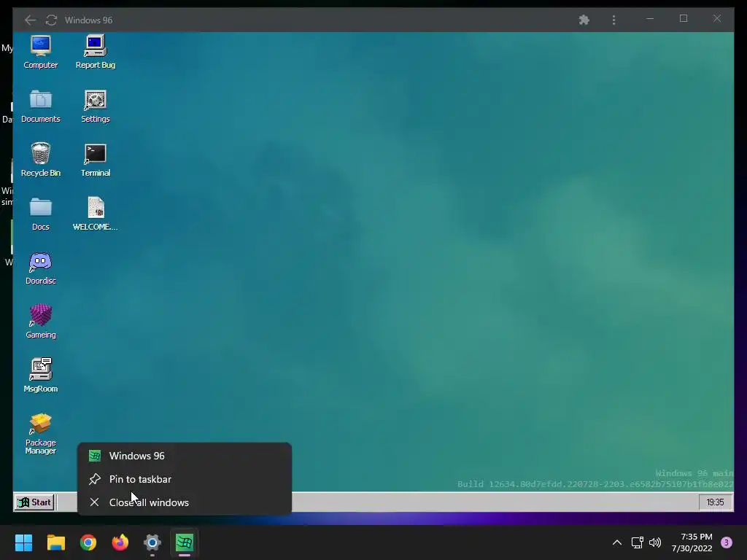Select the Documents folder icon
This screenshot has width=747, height=560.
point(41,106)
